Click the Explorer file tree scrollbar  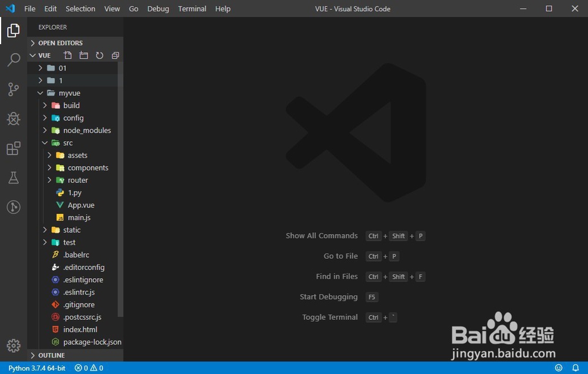point(121,189)
